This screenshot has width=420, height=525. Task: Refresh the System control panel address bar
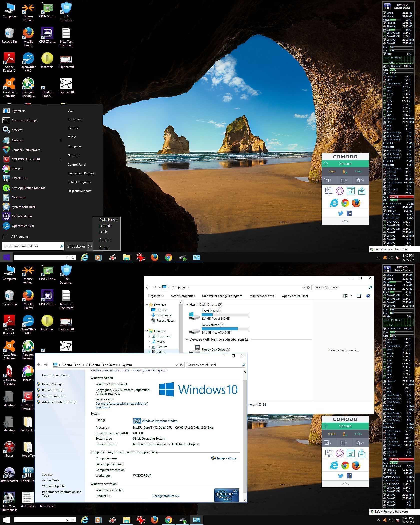[x=182, y=365]
